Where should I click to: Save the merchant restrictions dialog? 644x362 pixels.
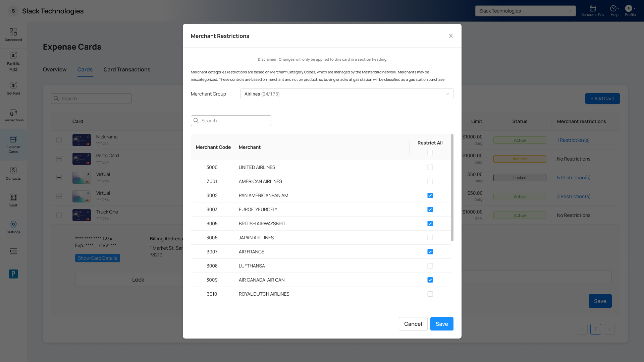[442, 324]
